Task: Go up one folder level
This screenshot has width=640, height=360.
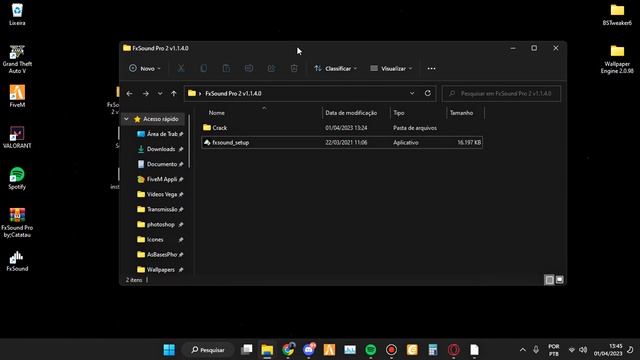Action: [174, 93]
